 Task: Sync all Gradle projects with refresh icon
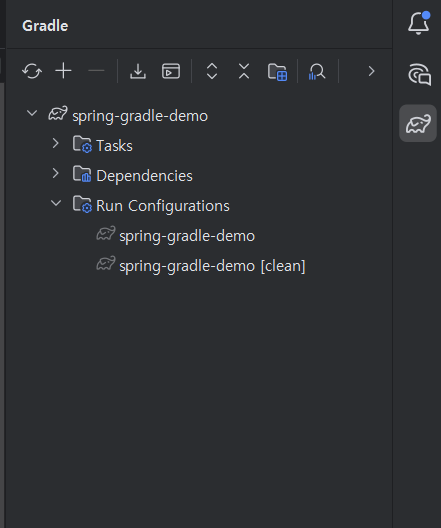tap(32, 71)
